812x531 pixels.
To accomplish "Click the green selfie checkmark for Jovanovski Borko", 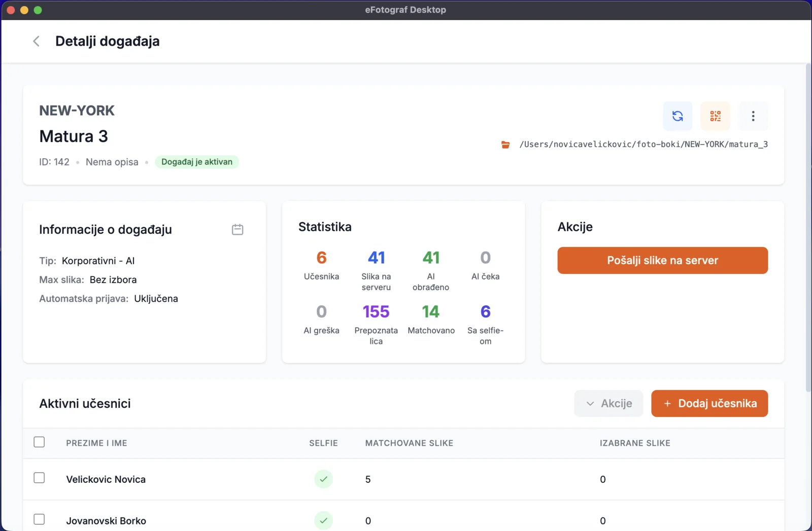I will pos(323,520).
